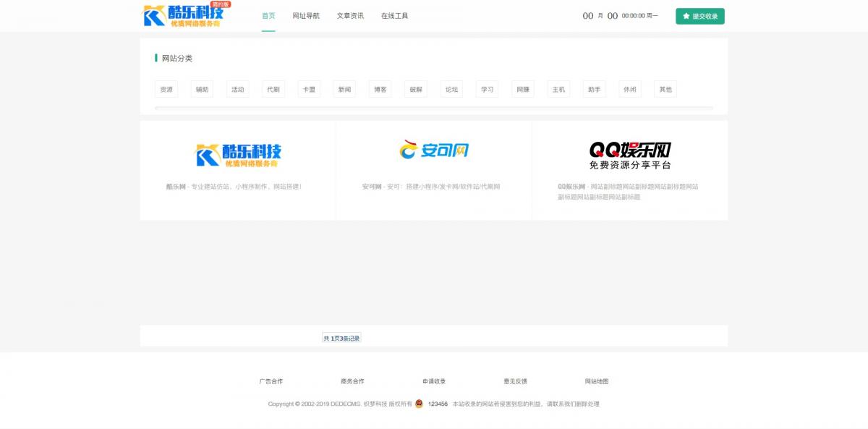Image resolution: width=868 pixels, height=429 pixels.
Task: Select the 资源 category tag
Action: point(166,90)
